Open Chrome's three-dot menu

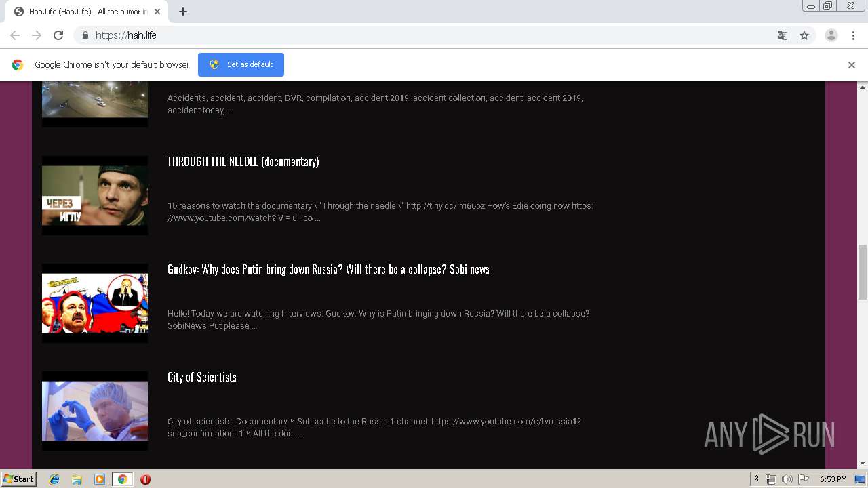(x=853, y=35)
